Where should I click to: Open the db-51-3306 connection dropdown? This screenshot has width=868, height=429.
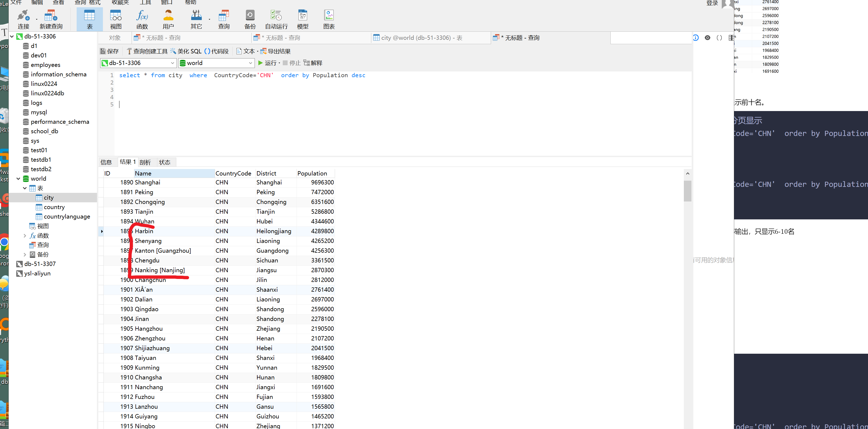172,63
